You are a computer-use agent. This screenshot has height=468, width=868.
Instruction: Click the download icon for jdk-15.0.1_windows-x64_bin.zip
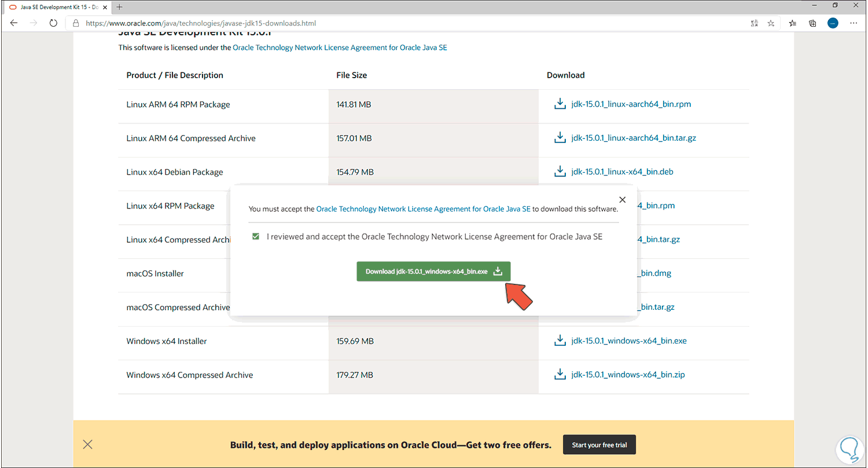560,375
